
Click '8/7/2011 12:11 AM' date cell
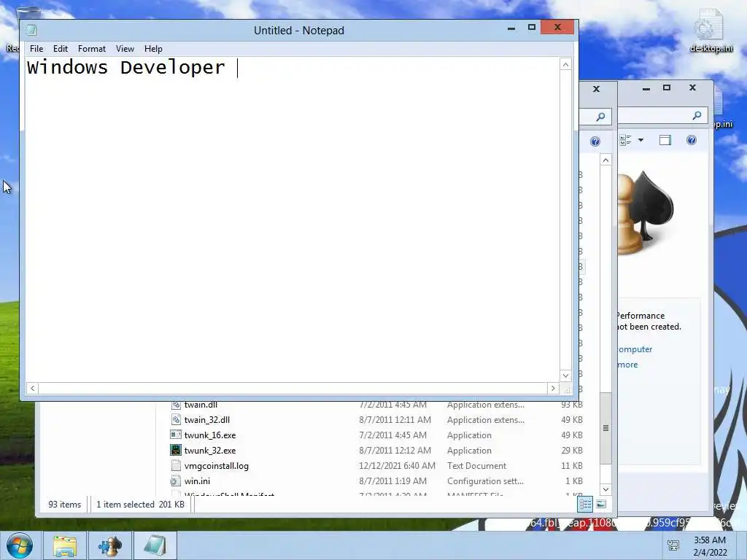(x=395, y=419)
